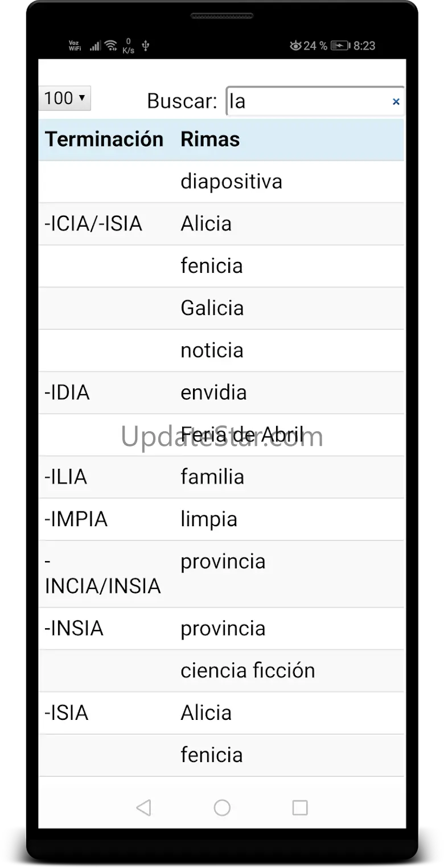Open the 100 entries dropdown

[x=65, y=98]
